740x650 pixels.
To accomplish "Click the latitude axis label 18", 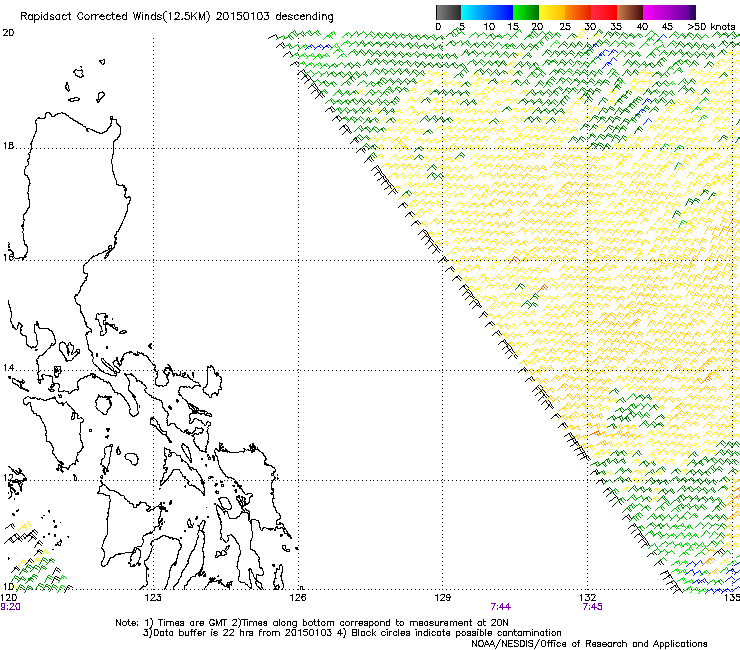I will click(x=8, y=146).
